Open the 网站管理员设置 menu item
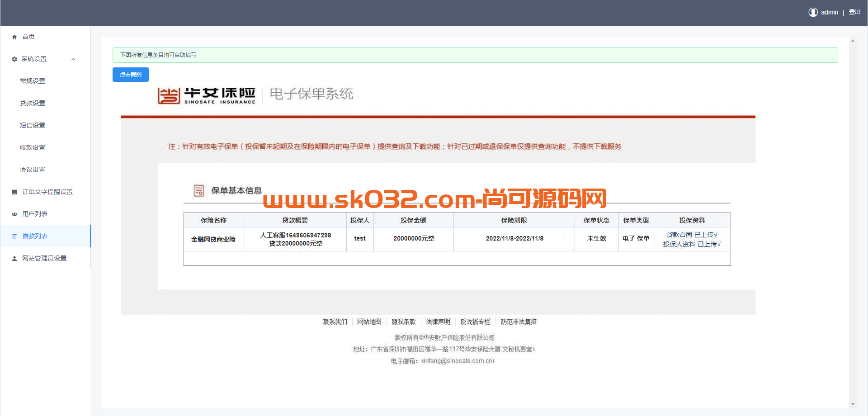This screenshot has height=416, width=868. click(45, 258)
